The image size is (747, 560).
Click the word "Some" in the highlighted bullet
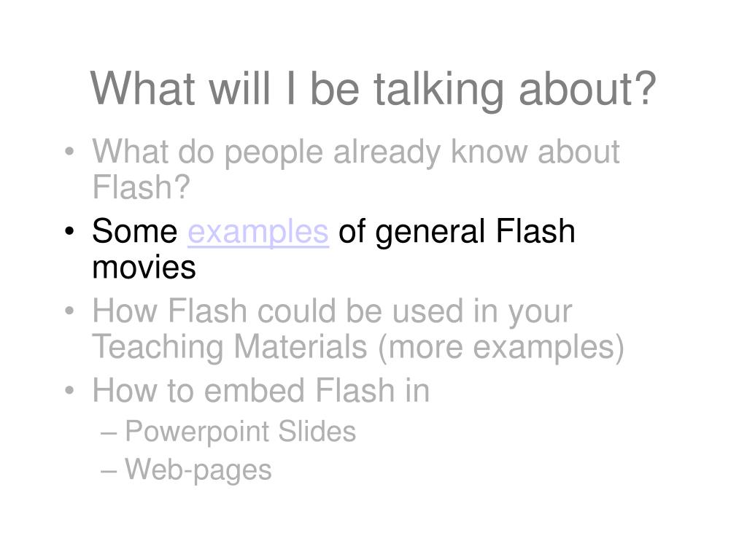coord(134,231)
